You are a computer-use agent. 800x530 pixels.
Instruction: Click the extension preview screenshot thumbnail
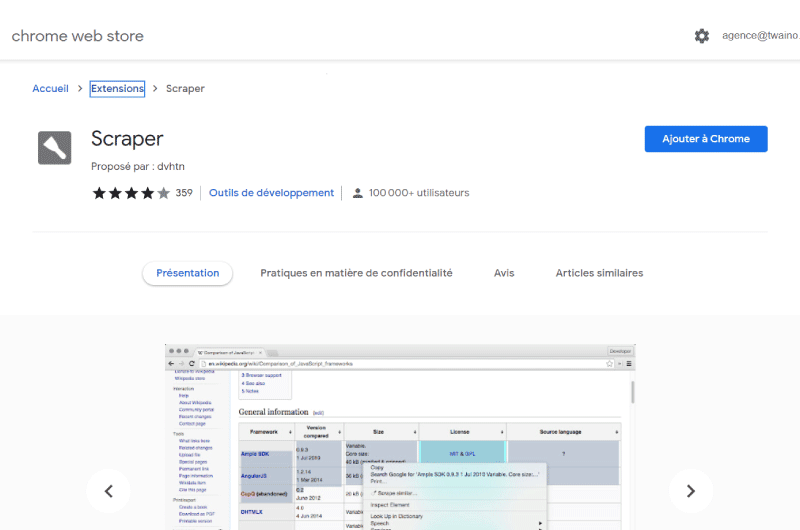point(400,437)
